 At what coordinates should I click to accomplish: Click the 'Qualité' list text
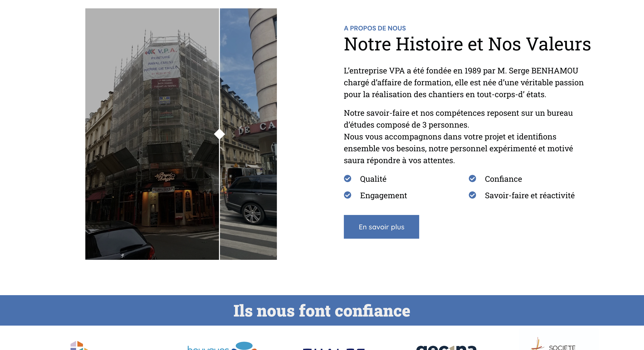click(x=373, y=179)
